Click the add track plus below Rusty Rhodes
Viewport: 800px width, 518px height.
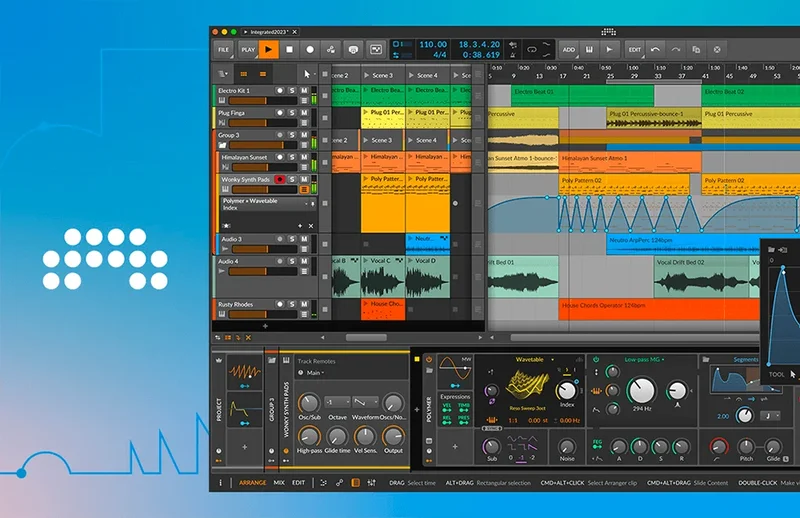[x=265, y=326]
